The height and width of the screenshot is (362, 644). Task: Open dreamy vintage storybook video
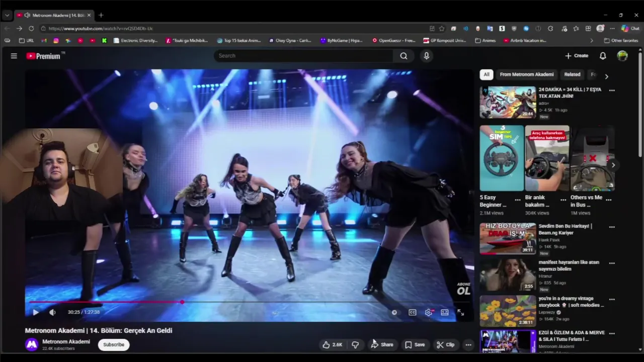click(508, 311)
